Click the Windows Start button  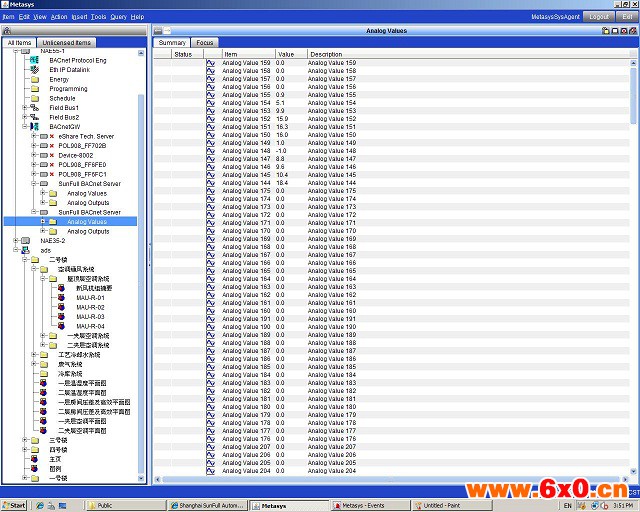[x=14, y=505]
